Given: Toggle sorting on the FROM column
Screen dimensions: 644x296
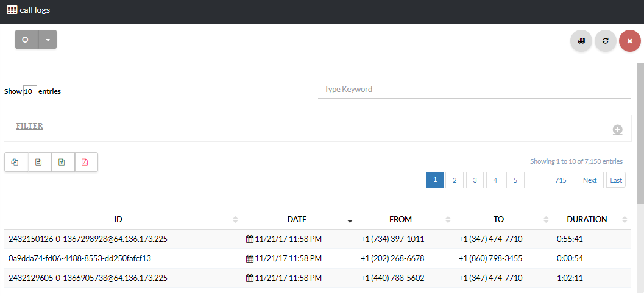Looking at the screenshot, I should pos(400,219).
